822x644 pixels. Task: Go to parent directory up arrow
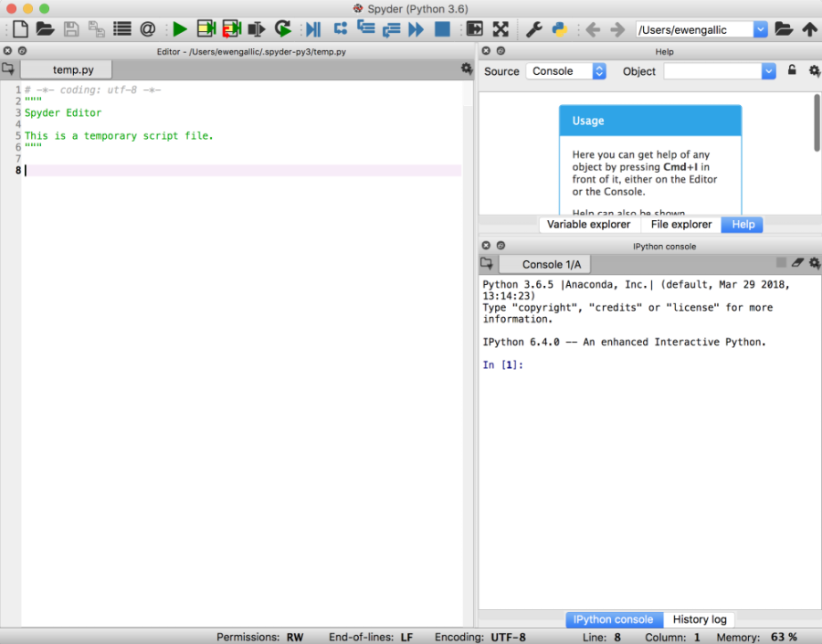pyautogui.click(x=809, y=29)
